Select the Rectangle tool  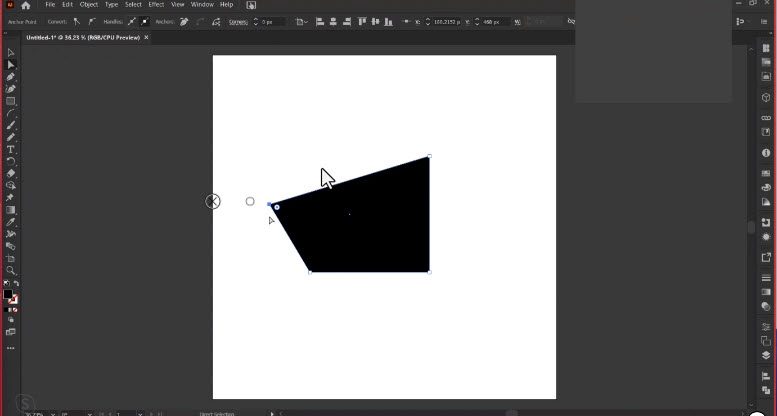[x=10, y=101]
